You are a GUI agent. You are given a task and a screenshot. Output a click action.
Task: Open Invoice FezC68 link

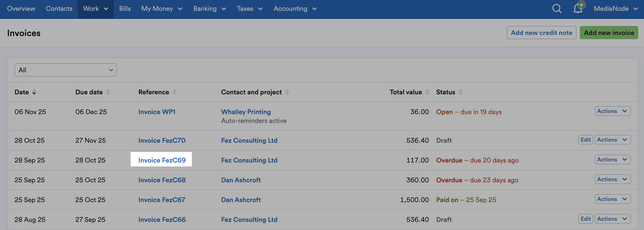[162, 180]
